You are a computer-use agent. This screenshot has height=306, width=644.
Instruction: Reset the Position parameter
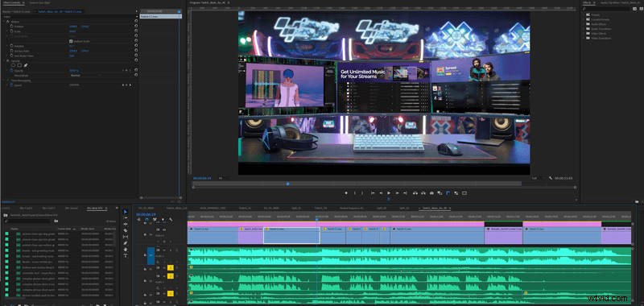coord(136,27)
